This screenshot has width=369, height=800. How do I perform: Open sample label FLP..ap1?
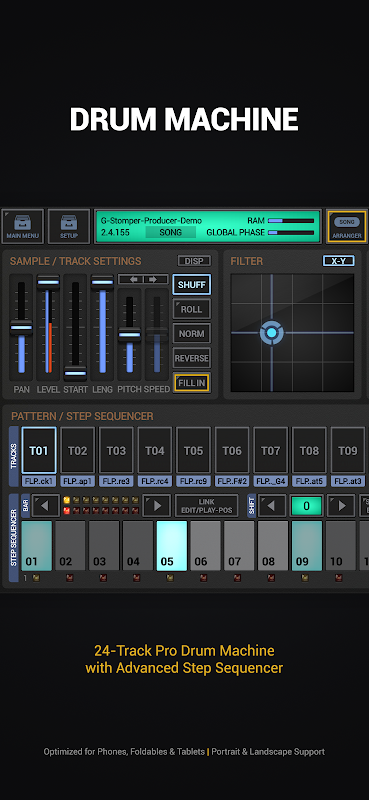[x=78, y=481]
